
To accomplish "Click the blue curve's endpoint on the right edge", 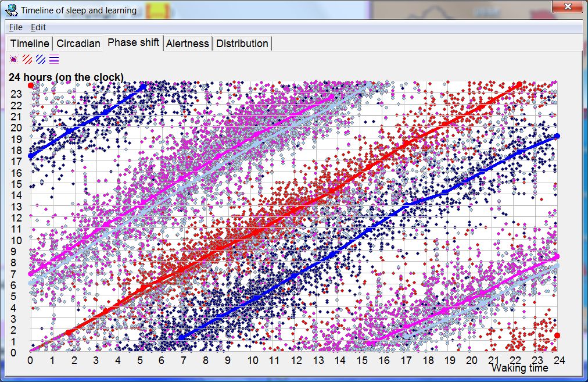I will [x=557, y=136].
